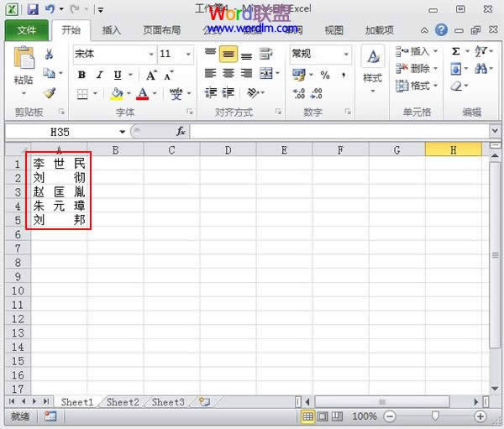
Task: Expand the formula bar chevron
Action: pos(495,131)
